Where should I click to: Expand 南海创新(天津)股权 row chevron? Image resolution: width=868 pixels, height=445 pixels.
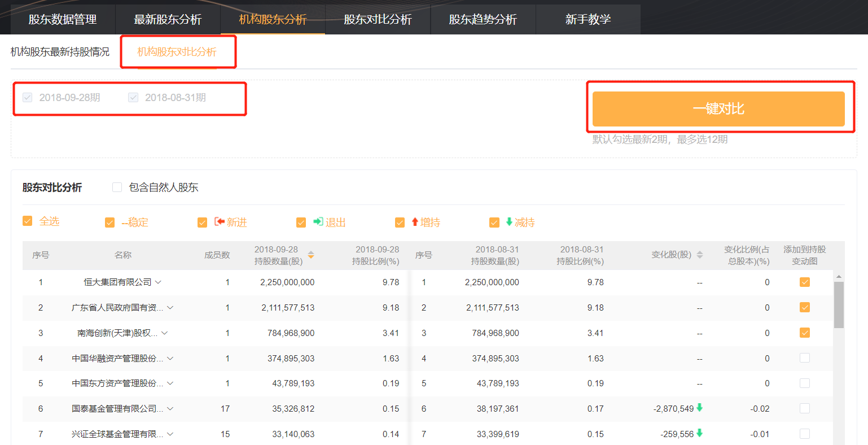click(165, 333)
